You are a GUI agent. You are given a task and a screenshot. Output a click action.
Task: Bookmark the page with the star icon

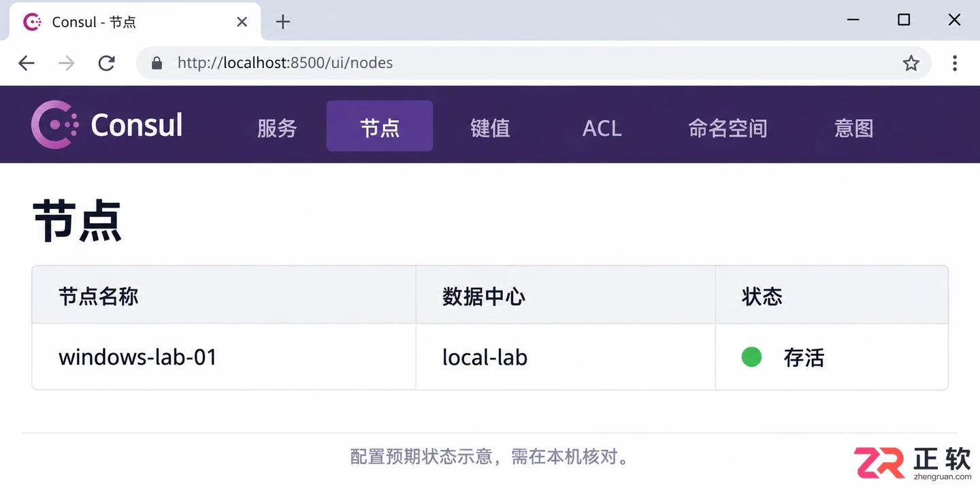(x=911, y=63)
